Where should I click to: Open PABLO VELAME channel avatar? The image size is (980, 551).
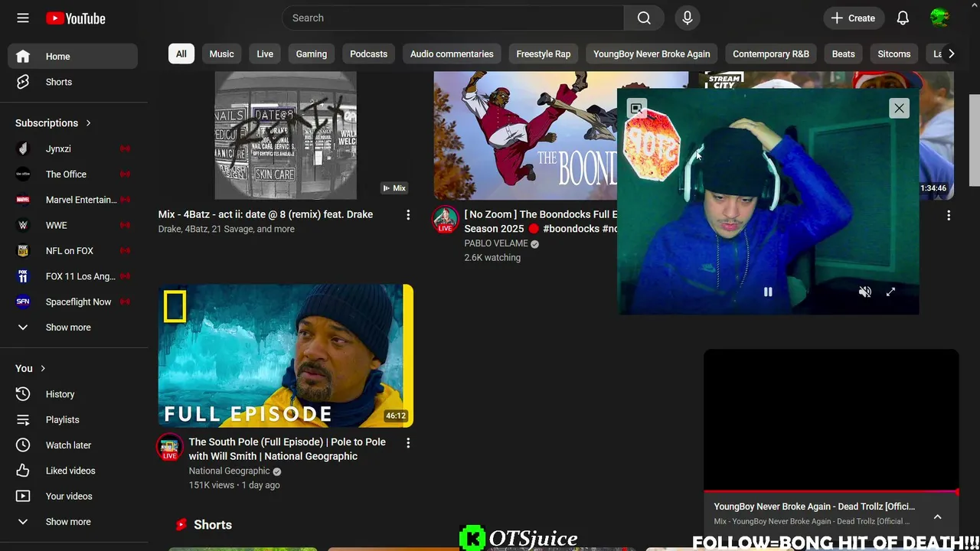445,220
